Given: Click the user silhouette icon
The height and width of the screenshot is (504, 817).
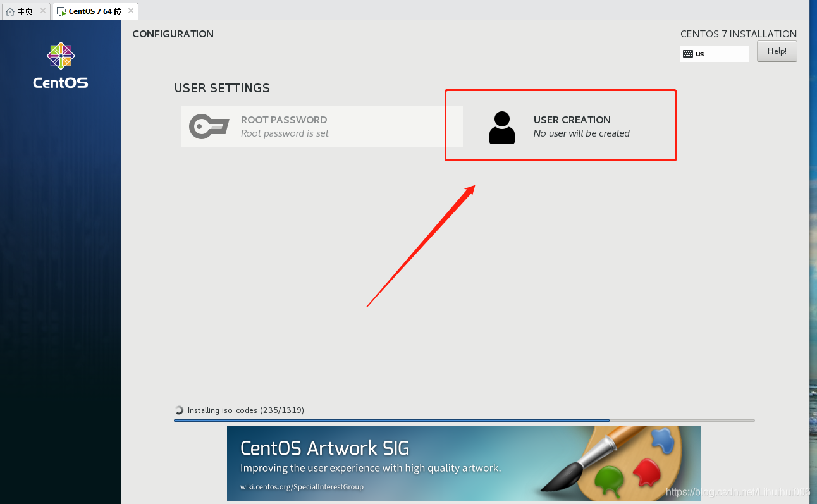Looking at the screenshot, I should pyautogui.click(x=502, y=128).
